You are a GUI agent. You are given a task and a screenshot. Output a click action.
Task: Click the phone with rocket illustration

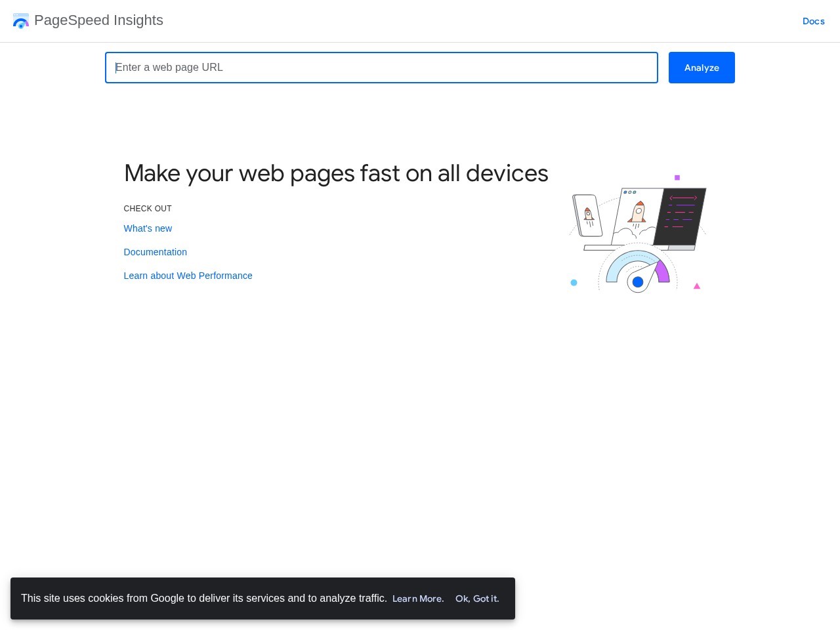(x=589, y=215)
